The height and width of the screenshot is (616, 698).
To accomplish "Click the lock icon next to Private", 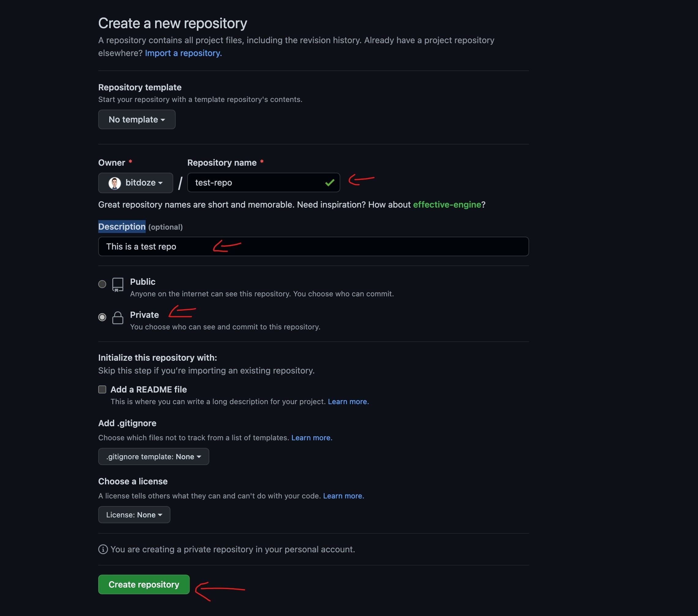I will point(118,318).
